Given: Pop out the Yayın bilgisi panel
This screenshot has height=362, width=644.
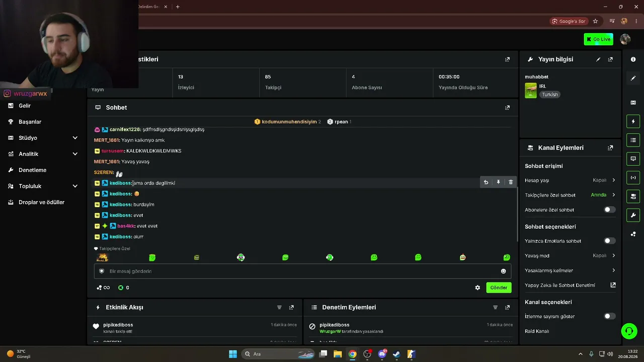Looking at the screenshot, I should pos(610,59).
